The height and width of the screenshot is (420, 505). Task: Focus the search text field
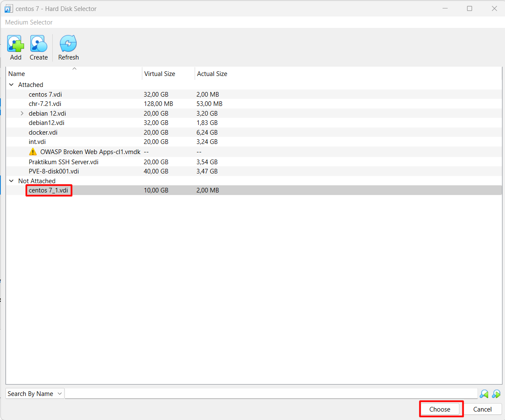coord(271,394)
